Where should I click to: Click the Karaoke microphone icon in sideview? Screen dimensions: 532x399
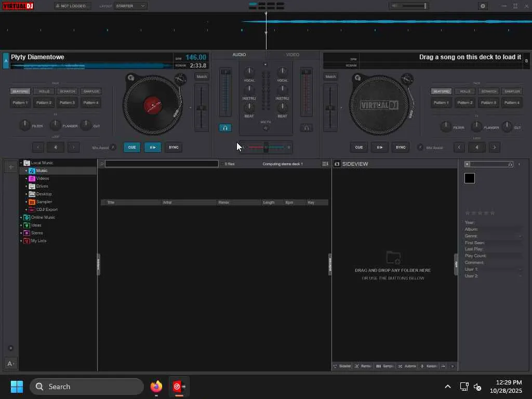click(x=422, y=366)
